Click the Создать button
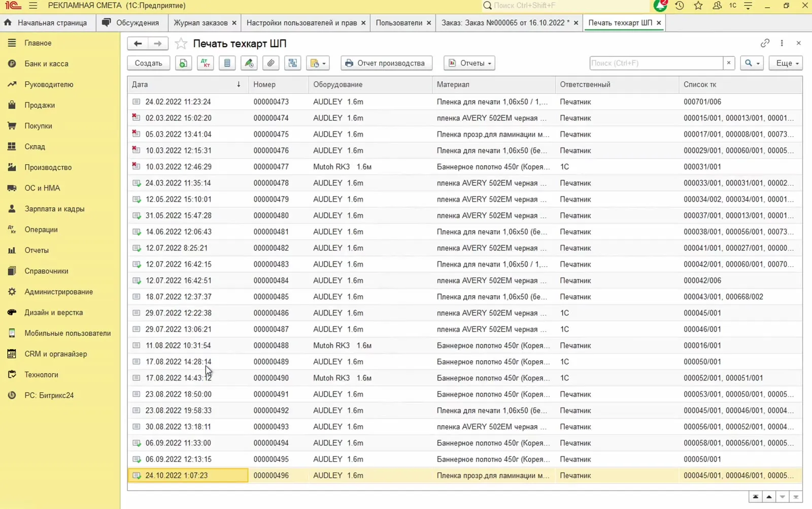The width and height of the screenshot is (812, 509). [x=148, y=63]
